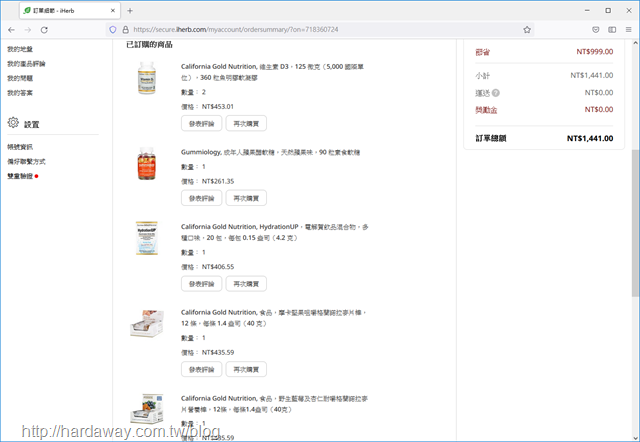The width and height of the screenshot is (640, 442).
Task: Click the browser back arrow
Action: coord(11,30)
